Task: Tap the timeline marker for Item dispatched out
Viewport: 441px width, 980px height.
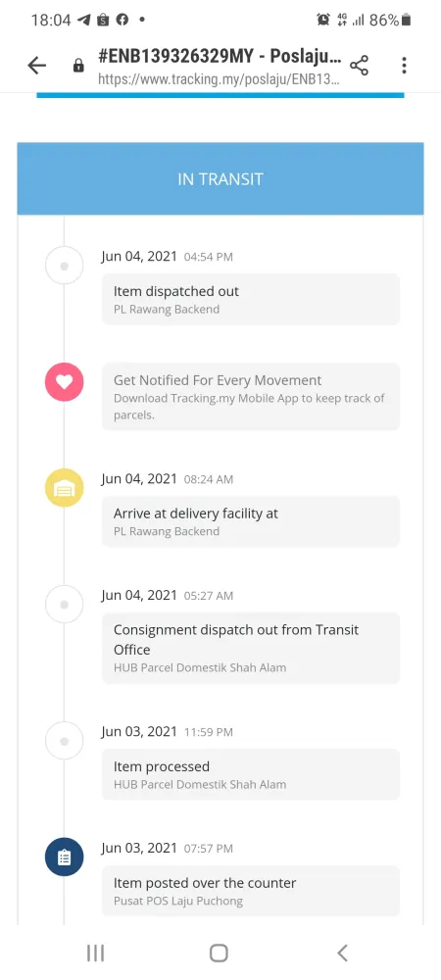Action: pyautogui.click(x=65, y=265)
